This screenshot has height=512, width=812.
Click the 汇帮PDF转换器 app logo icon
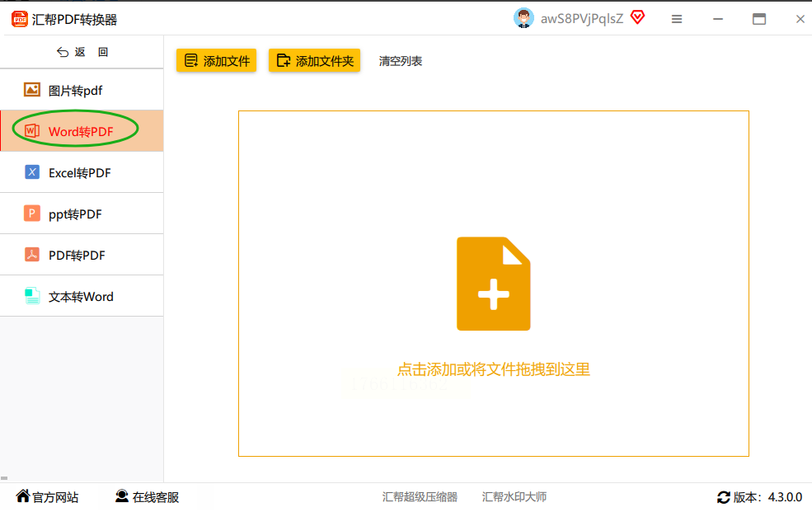point(20,19)
